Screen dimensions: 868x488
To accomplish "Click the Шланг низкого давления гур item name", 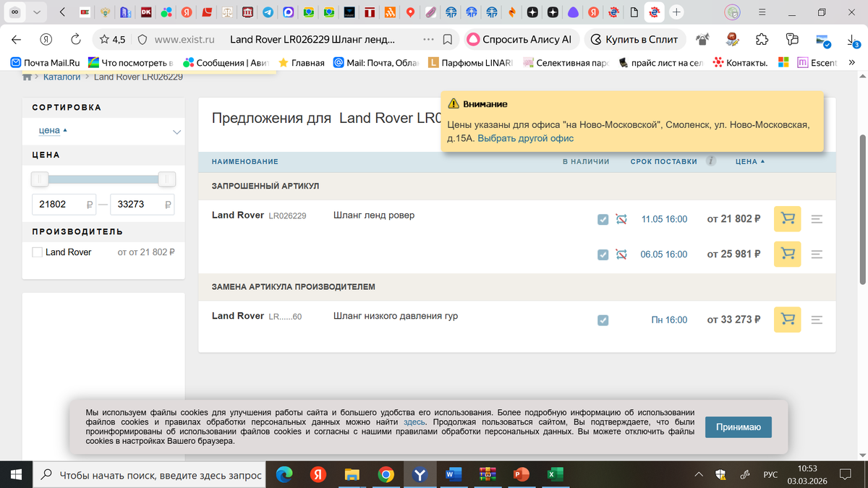I will tap(396, 316).
